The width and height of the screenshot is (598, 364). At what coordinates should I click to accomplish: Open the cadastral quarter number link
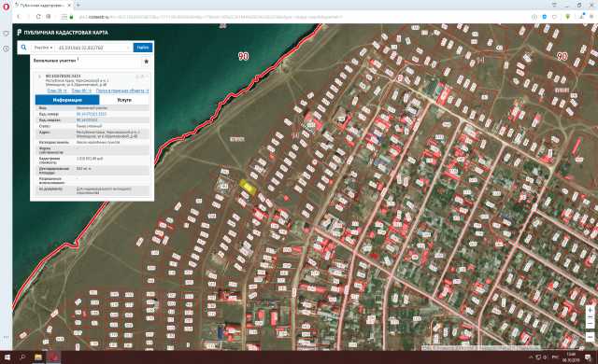tap(87, 120)
